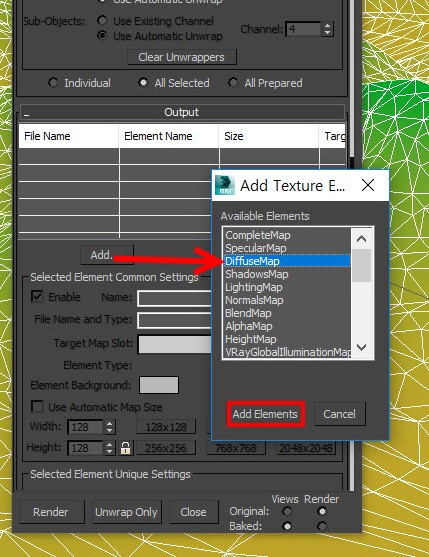Viewport: 429px width, 557px height.
Task: Set map size to 2048x2048
Action: 306,448
